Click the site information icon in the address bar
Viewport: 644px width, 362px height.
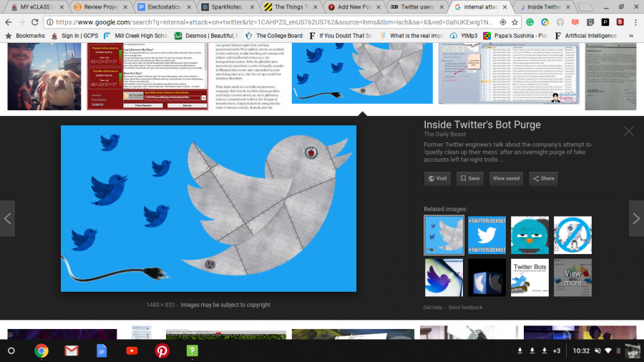[x=49, y=22]
